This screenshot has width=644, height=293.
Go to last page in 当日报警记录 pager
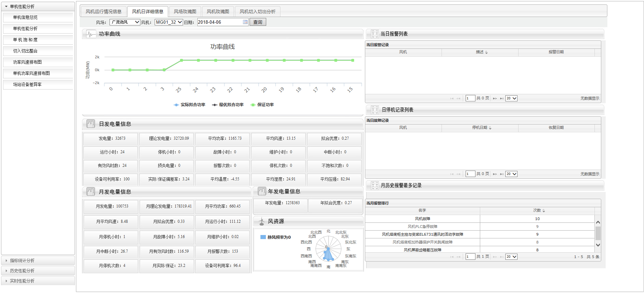(x=502, y=98)
